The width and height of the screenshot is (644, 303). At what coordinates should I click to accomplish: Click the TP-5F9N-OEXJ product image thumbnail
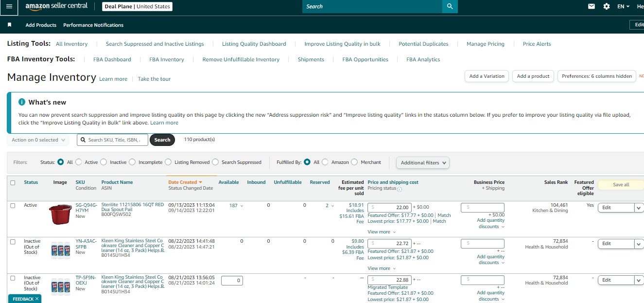point(61,286)
